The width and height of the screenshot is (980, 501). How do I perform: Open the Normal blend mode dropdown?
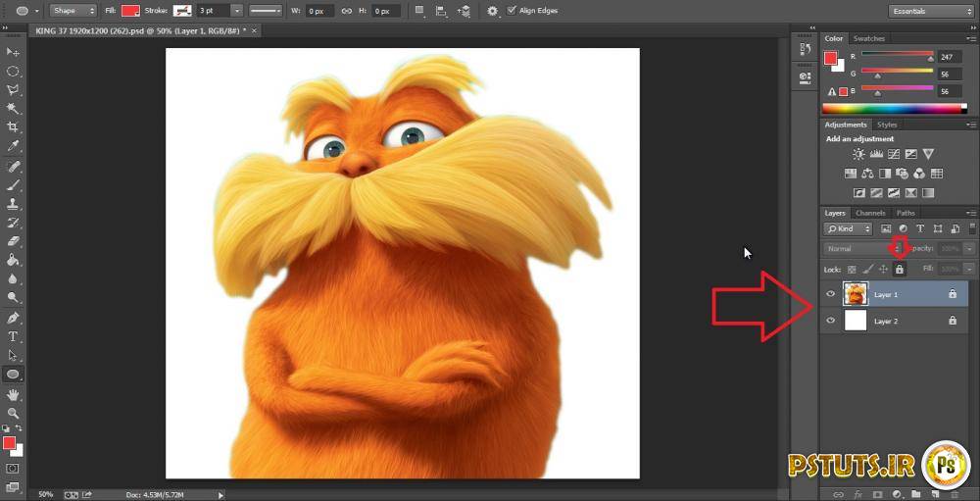click(863, 248)
